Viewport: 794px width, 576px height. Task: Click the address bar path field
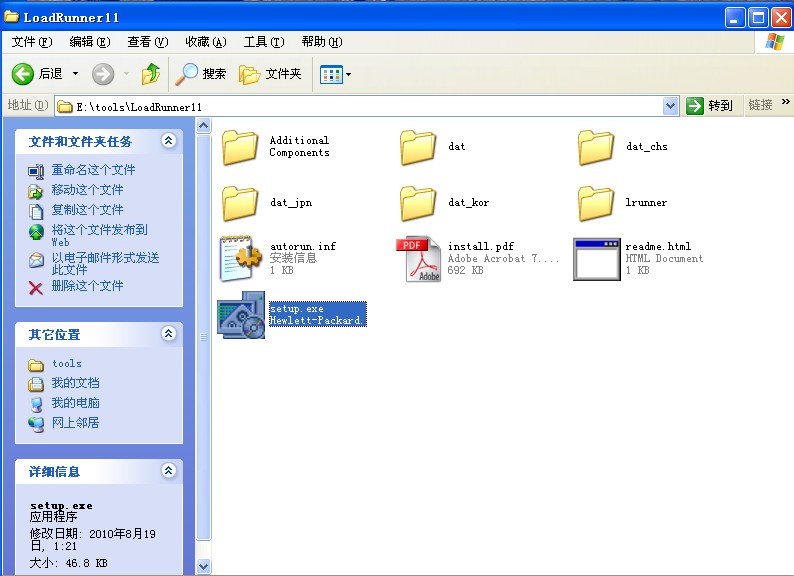[x=360, y=105]
